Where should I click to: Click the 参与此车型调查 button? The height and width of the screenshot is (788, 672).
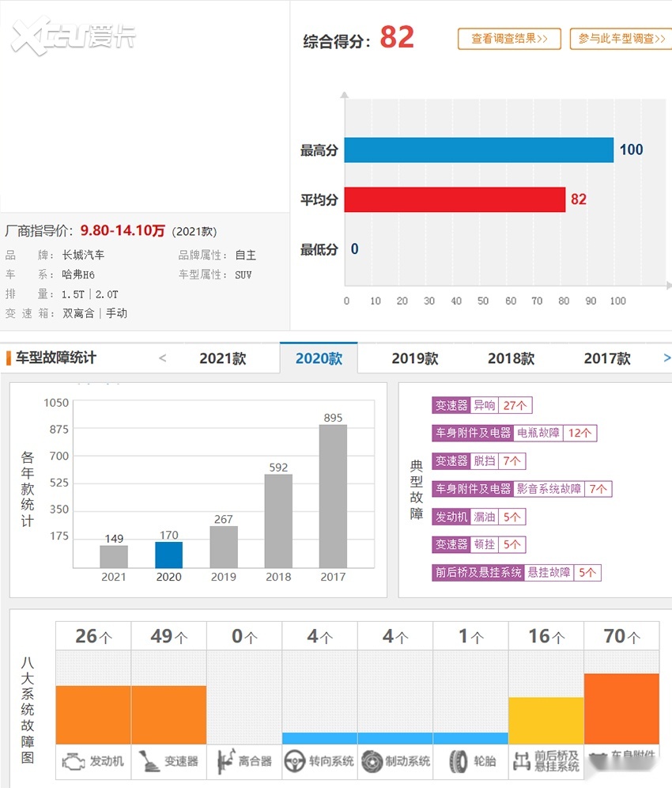[621, 39]
